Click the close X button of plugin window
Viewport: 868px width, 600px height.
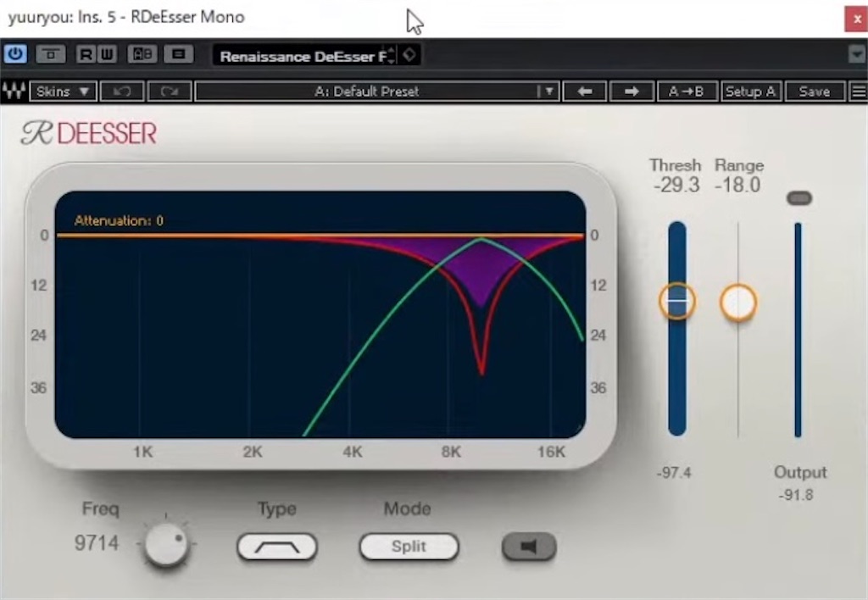856,19
